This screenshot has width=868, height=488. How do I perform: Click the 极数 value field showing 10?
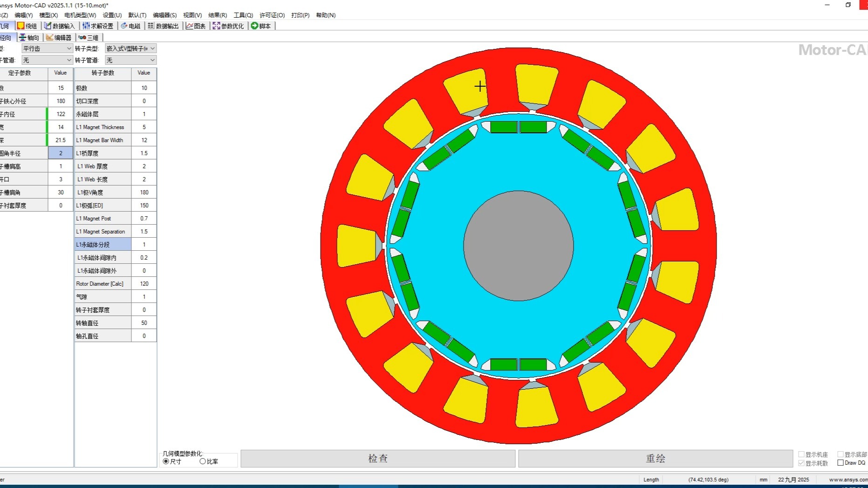tap(144, 88)
